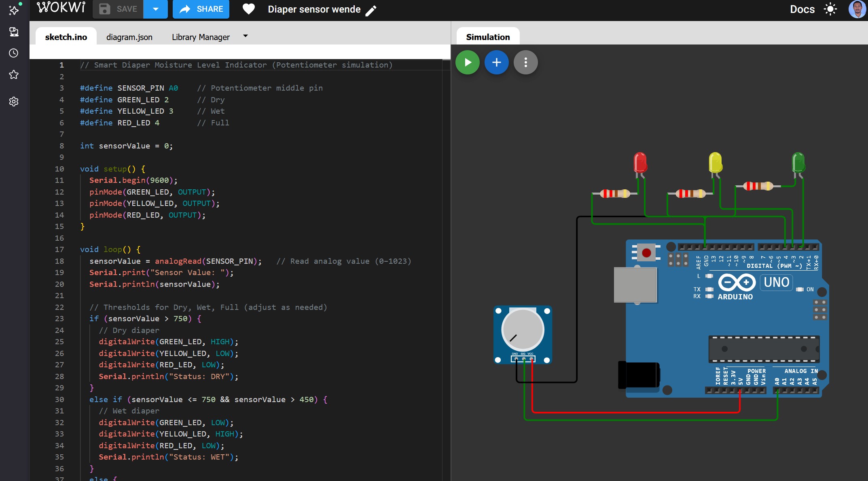Like the project with heart icon
This screenshot has width=868, height=481.
tap(248, 9)
